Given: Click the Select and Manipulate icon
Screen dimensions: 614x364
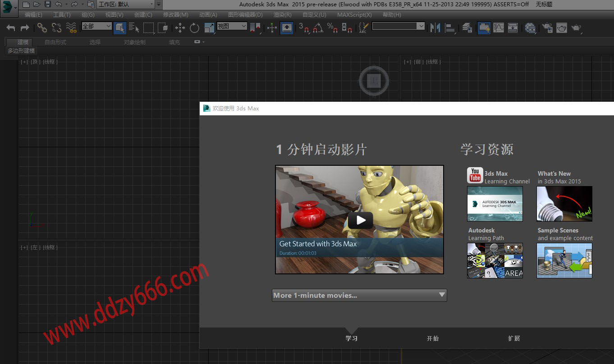Looking at the screenshot, I should (x=272, y=28).
